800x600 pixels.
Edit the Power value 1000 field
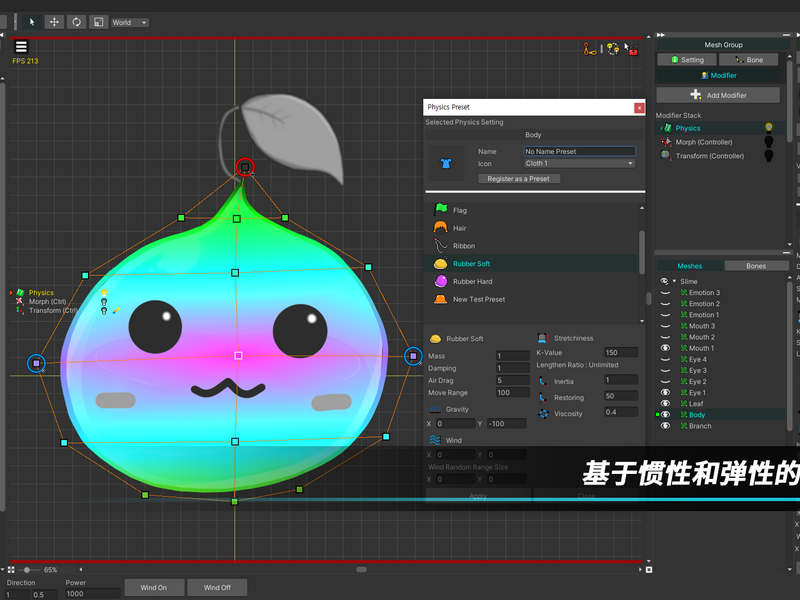[93, 594]
